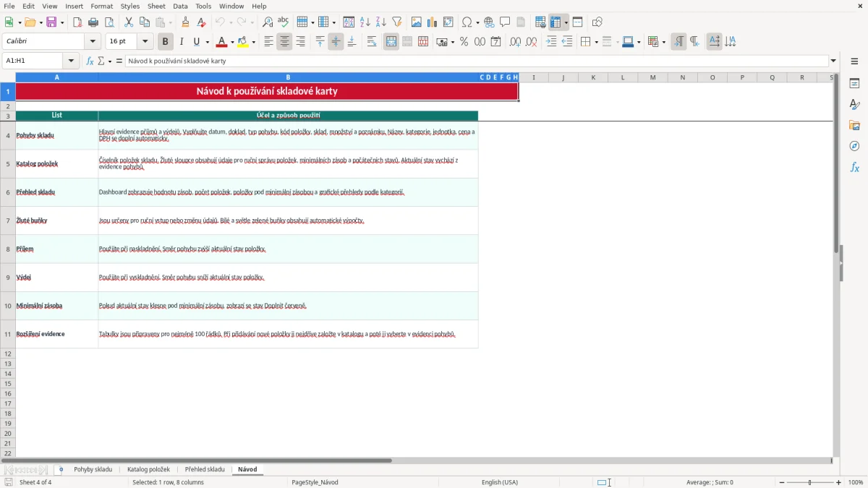The height and width of the screenshot is (488, 868).
Task: Open Styles menu
Action: (x=130, y=6)
